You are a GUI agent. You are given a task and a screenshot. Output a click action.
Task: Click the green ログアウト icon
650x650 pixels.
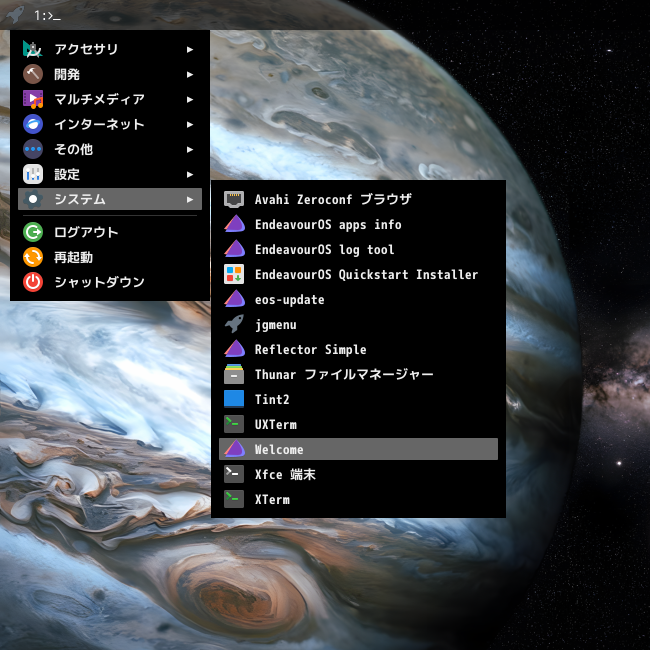[x=33, y=232]
